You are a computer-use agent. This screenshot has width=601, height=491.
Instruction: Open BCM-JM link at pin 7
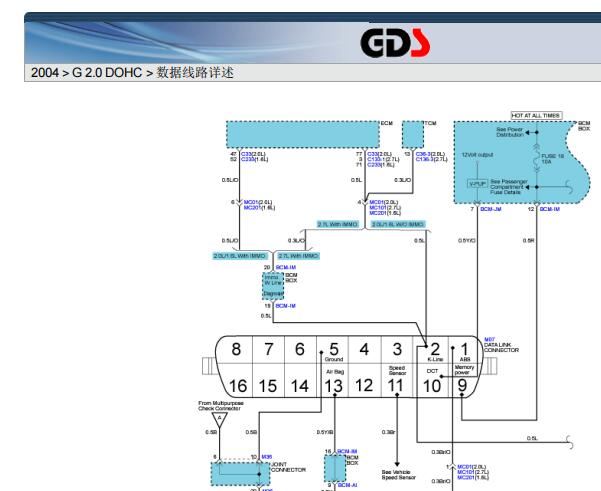(491, 209)
